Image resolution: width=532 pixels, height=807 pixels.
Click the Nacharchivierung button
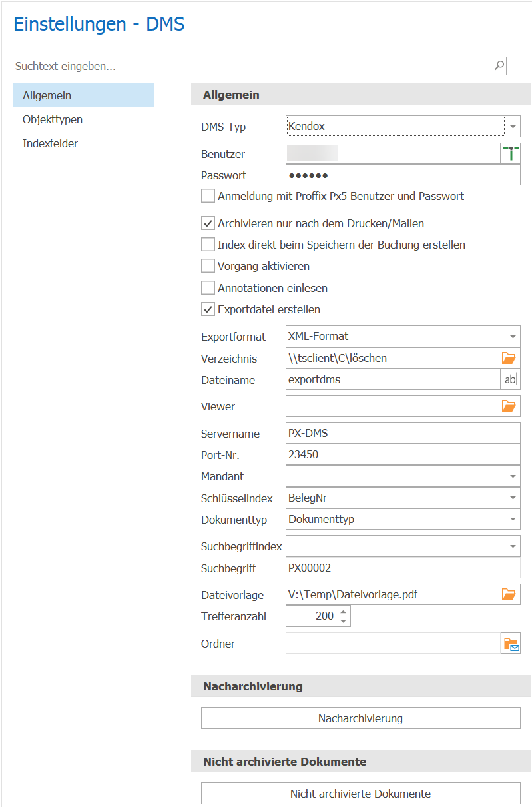coord(360,718)
